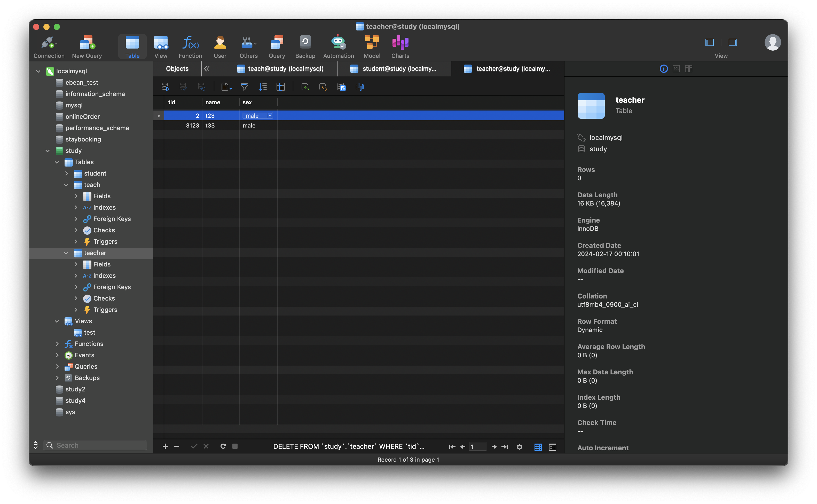
Task: Open the Backup tool
Action: pyautogui.click(x=305, y=47)
